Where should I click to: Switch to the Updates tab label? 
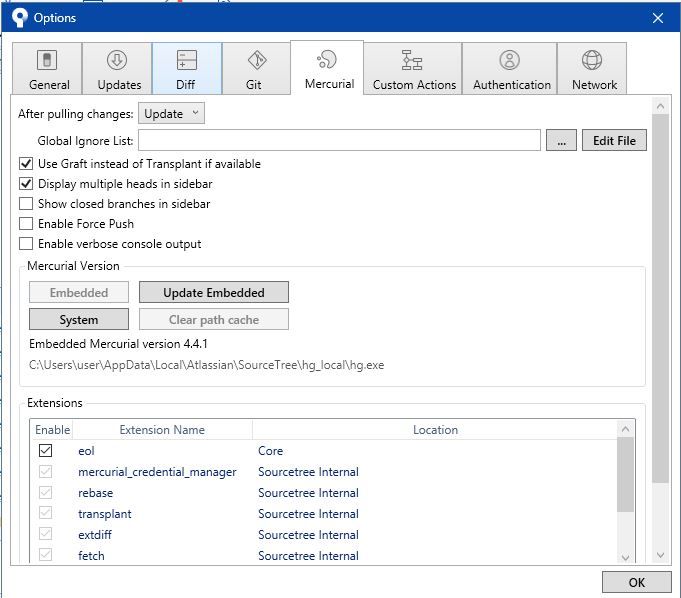[119, 85]
